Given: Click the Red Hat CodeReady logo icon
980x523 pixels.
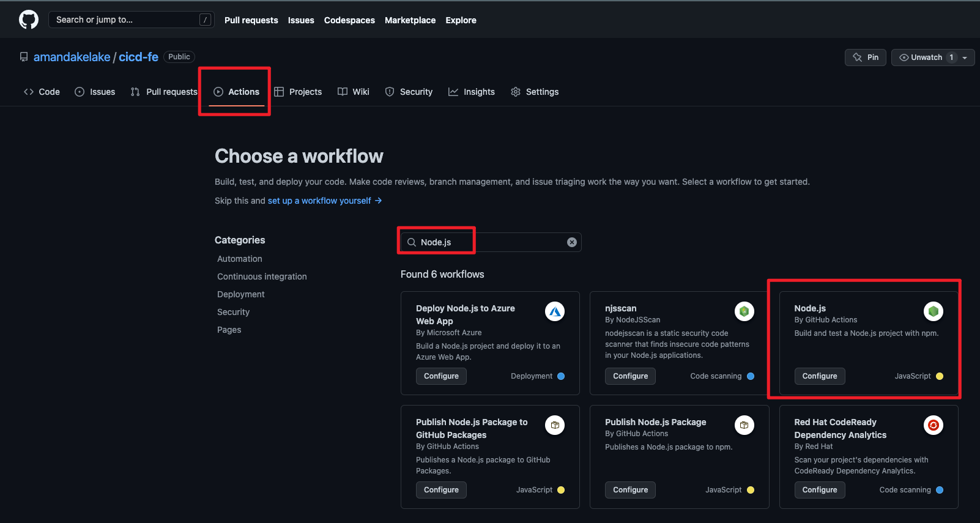Looking at the screenshot, I should coord(934,425).
